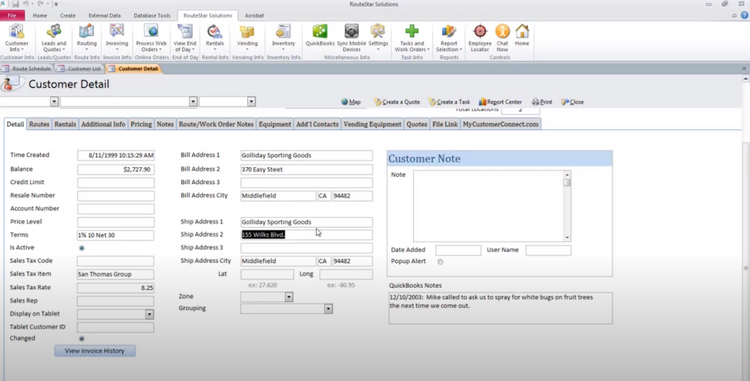Click the Customer Note text area

tap(488, 206)
